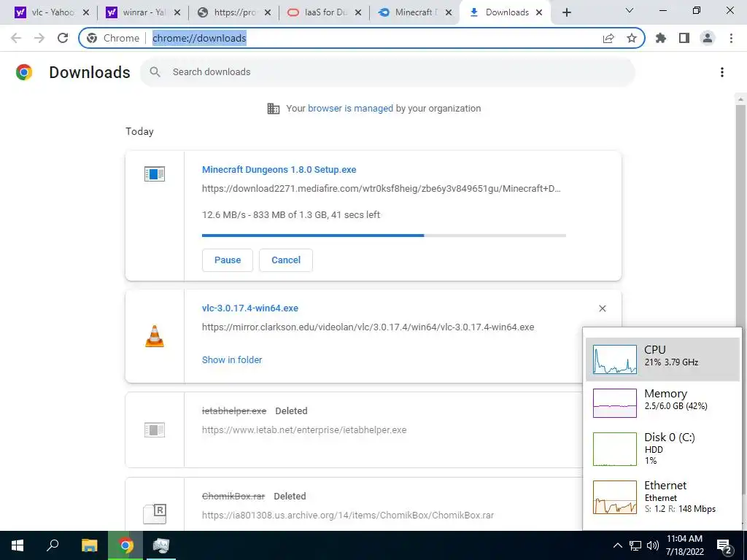Viewport: 747px width, 560px height.
Task: Click the taskbar clock showing 11:04 AM
Action: click(684, 545)
